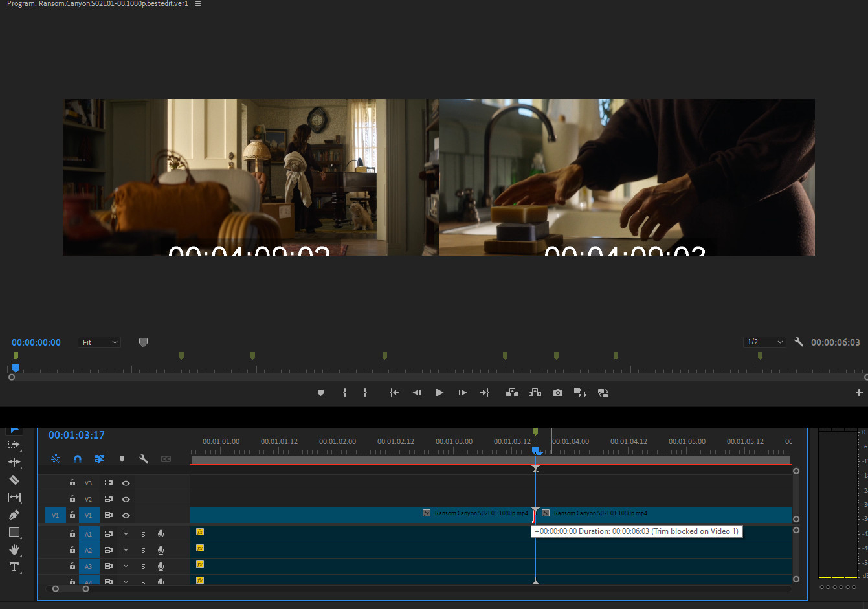Image resolution: width=868 pixels, height=609 pixels.
Task: Play the program sequence
Action: tap(440, 393)
